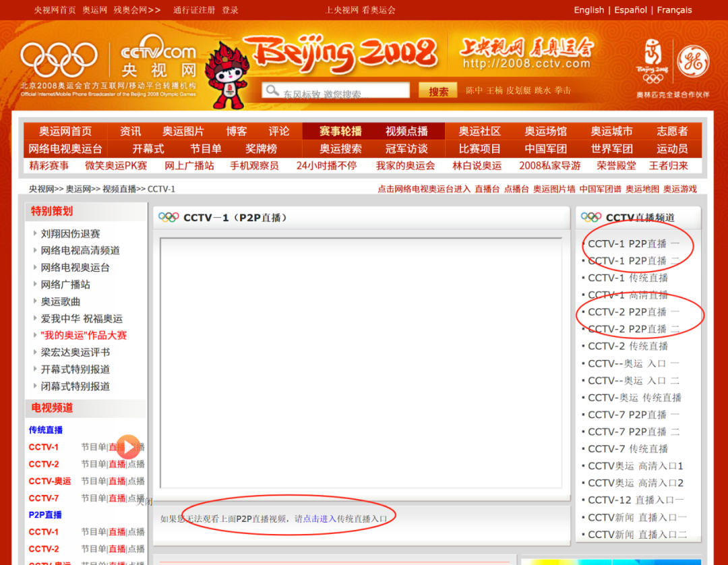728x565 pixels.
Task: Open 刘翔因伤退赛 special report item
Action: click(70, 233)
